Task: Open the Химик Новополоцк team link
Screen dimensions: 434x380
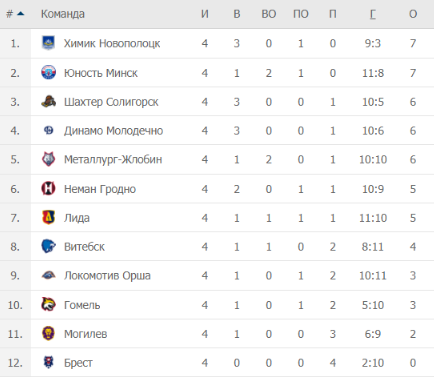Action: [112, 43]
